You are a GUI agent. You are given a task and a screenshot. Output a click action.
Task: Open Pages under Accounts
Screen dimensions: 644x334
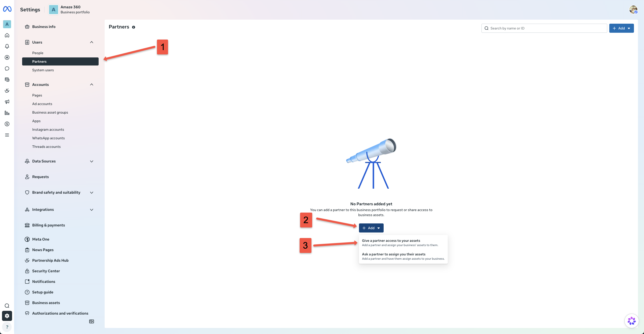[60, 95]
